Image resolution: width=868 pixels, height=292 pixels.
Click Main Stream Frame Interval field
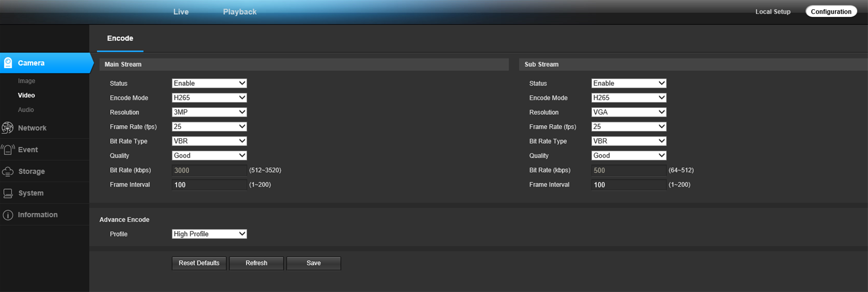[209, 185]
